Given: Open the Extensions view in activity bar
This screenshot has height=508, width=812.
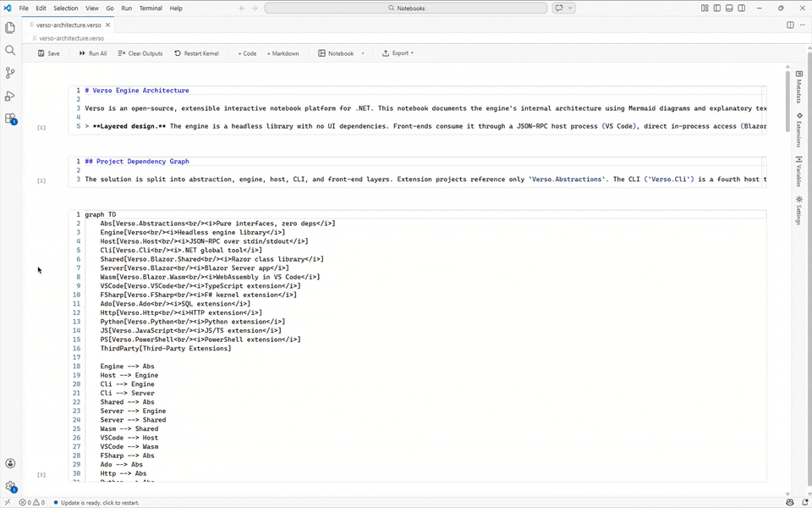Looking at the screenshot, I should pyautogui.click(x=10, y=119).
